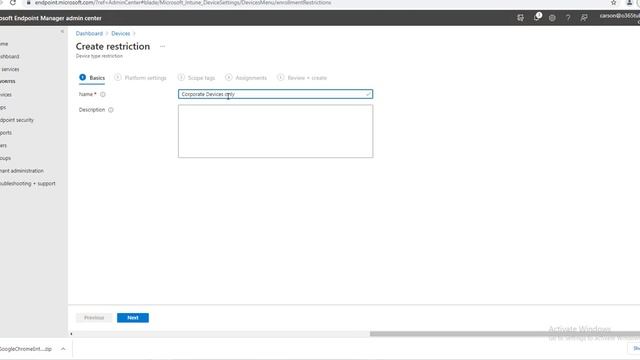The image size is (640, 360).
Task: Go to the Devices breadcrumb link
Action: click(x=120, y=33)
